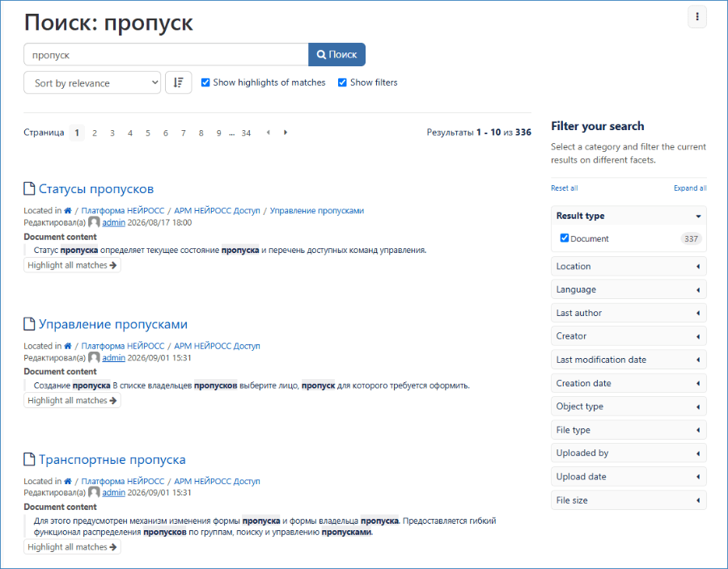Viewport: 728px width, 569px height.
Task: Click the blue Поиск search button
Action: 336,55
